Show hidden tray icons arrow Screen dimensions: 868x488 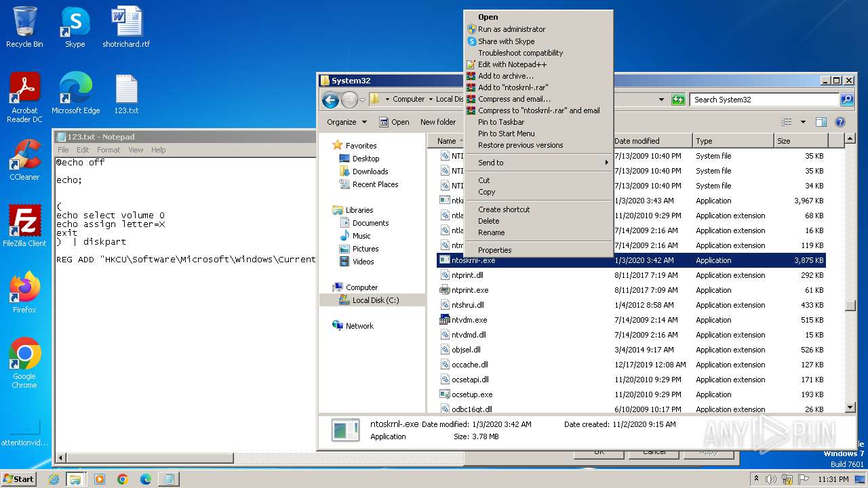(756, 479)
